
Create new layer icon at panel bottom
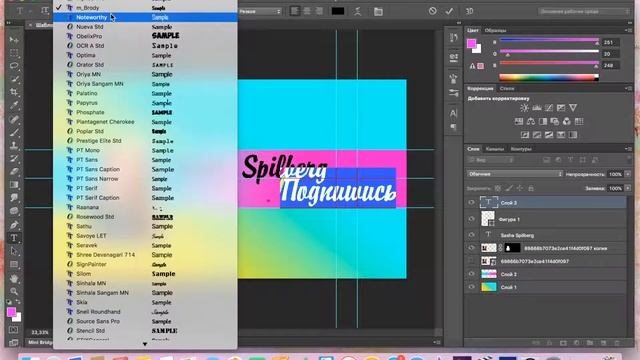[x=603, y=343]
